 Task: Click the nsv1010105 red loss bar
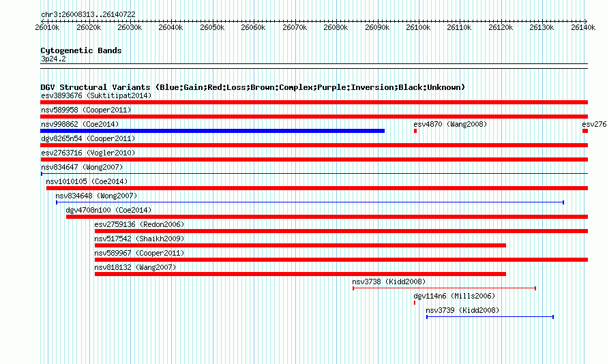coord(317,188)
